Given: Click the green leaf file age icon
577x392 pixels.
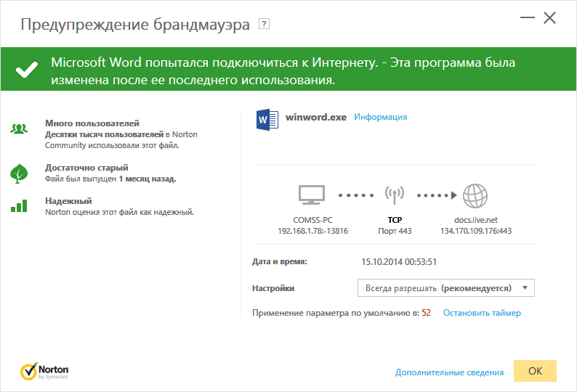Looking at the screenshot, I should pyautogui.click(x=19, y=173).
